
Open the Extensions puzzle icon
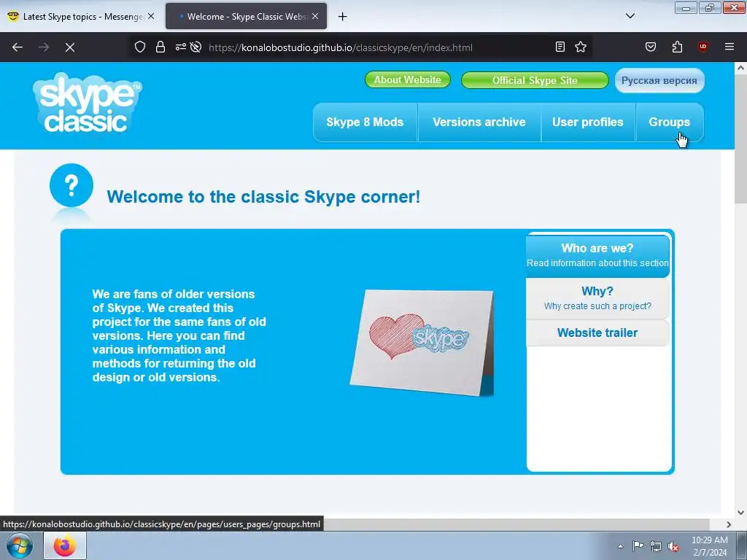tap(677, 47)
